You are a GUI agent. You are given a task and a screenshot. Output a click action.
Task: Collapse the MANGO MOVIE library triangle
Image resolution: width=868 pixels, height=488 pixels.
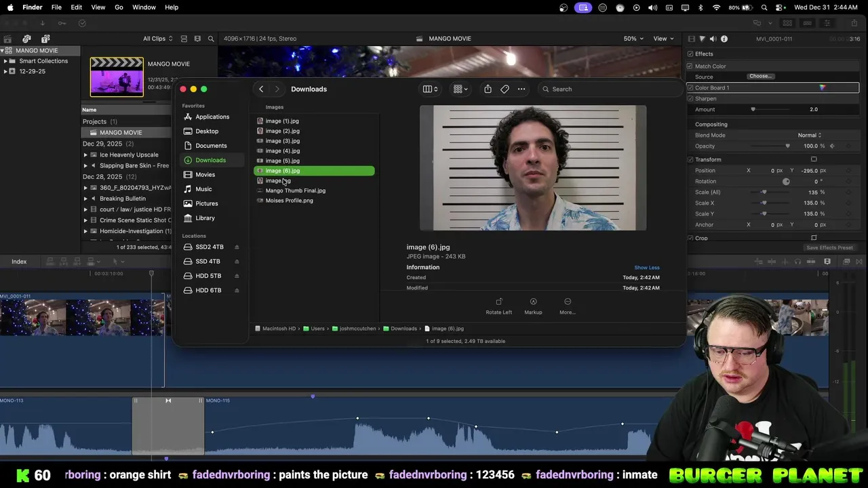point(2,51)
